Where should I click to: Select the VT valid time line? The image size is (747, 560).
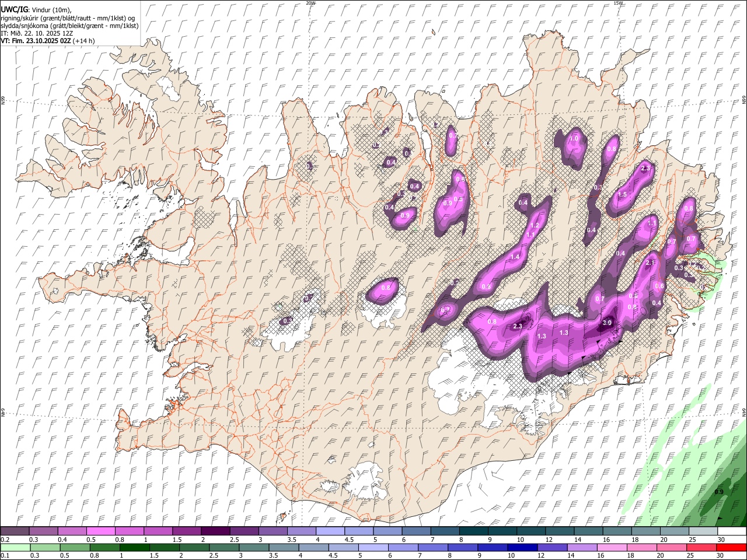pos(36,41)
